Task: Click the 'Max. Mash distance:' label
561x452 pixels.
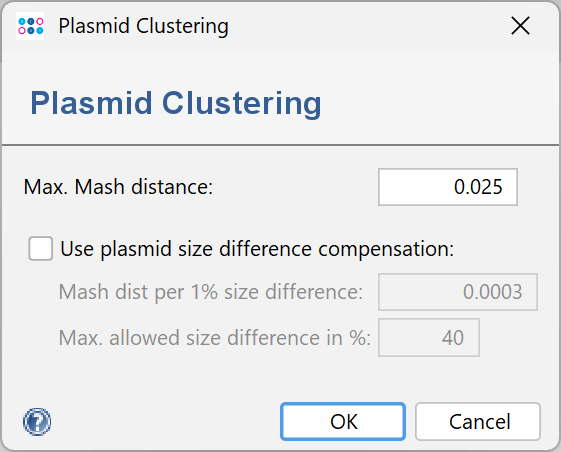Action: pyautogui.click(x=118, y=187)
